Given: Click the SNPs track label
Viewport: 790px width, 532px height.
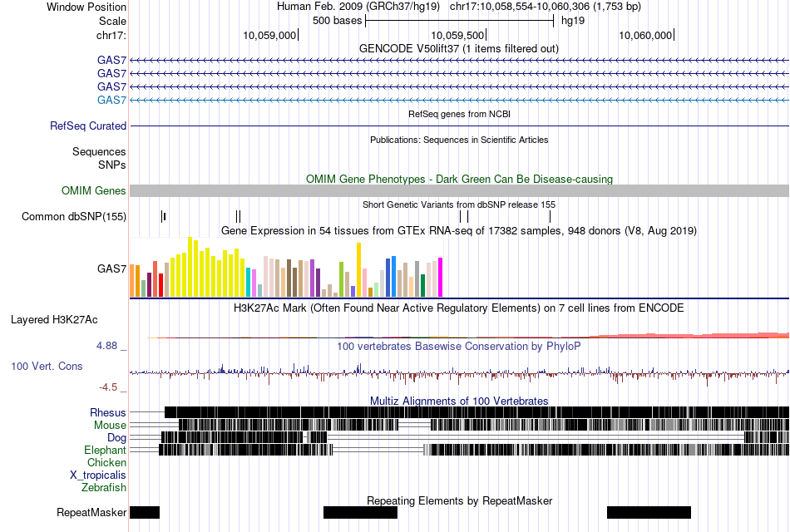Looking at the screenshot, I should click(x=112, y=165).
